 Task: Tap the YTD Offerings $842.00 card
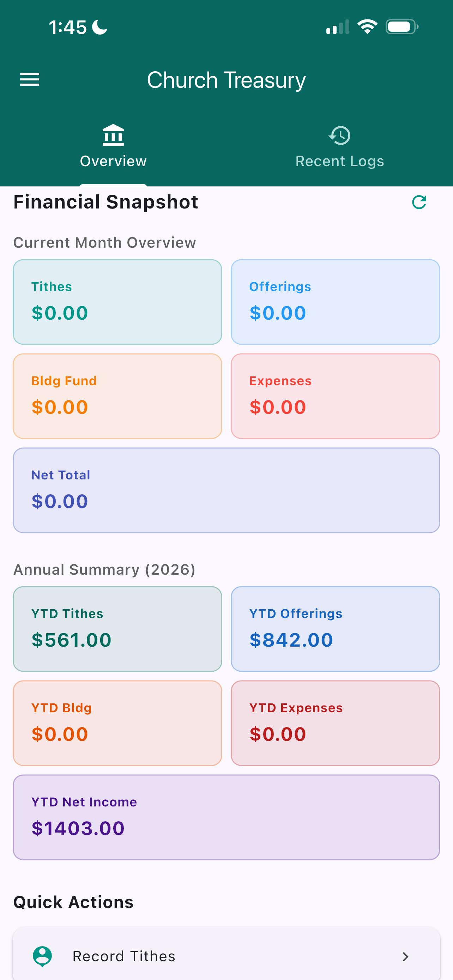[335, 629]
